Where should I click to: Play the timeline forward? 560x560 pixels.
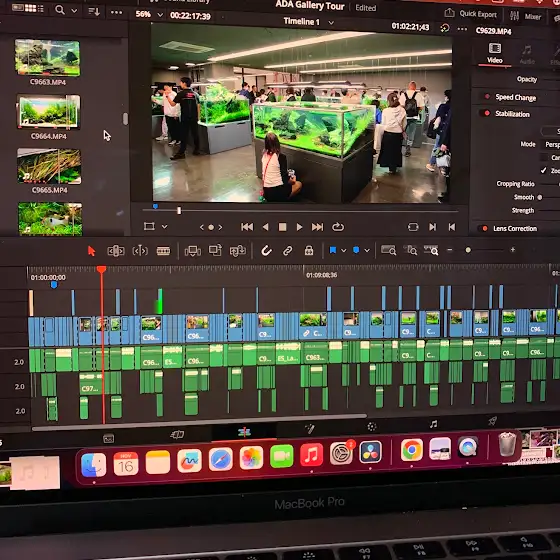point(299,227)
